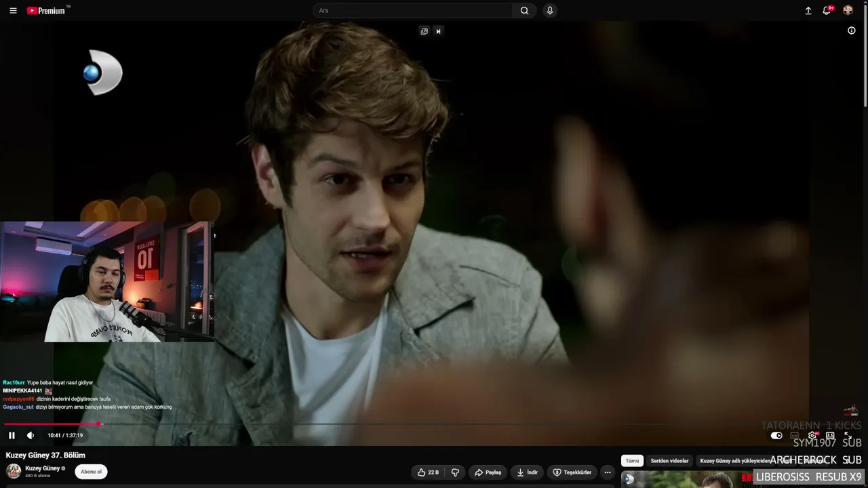Share video with Paylaş button
868x488 pixels.
pos(488,472)
